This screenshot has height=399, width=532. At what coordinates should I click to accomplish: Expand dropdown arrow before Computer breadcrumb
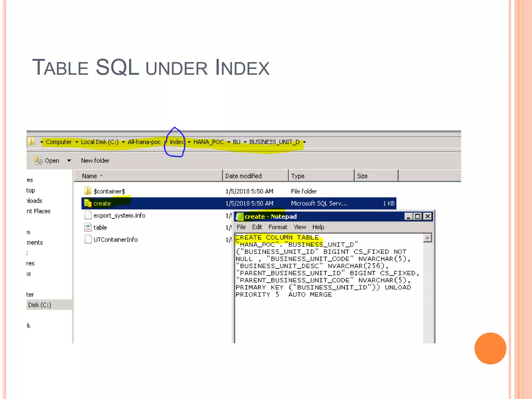(x=42, y=142)
